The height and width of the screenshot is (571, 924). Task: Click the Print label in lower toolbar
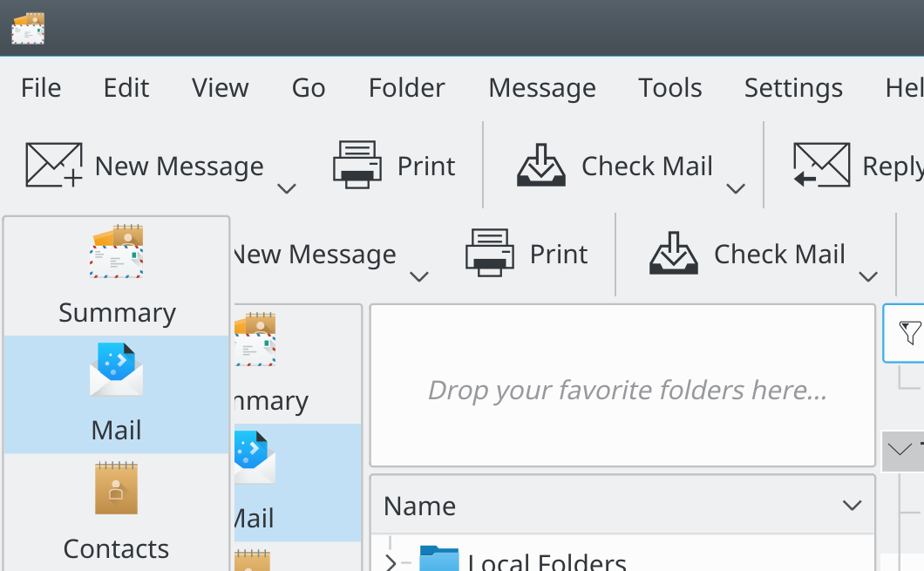(x=559, y=255)
